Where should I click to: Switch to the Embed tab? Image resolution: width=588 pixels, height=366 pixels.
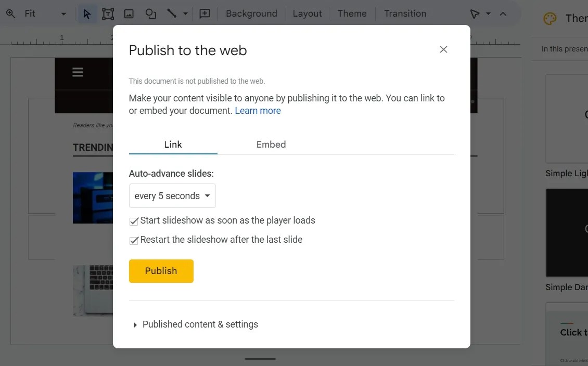click(271, 145)
